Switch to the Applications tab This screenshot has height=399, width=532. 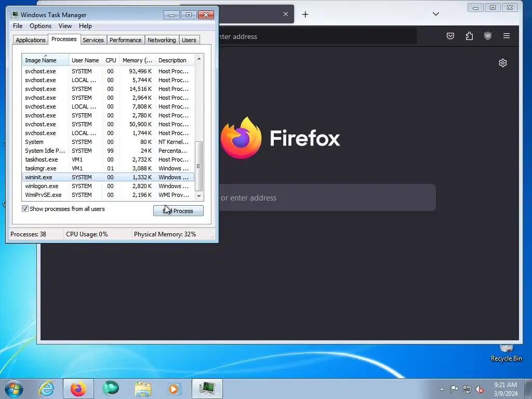coord(31,40)
